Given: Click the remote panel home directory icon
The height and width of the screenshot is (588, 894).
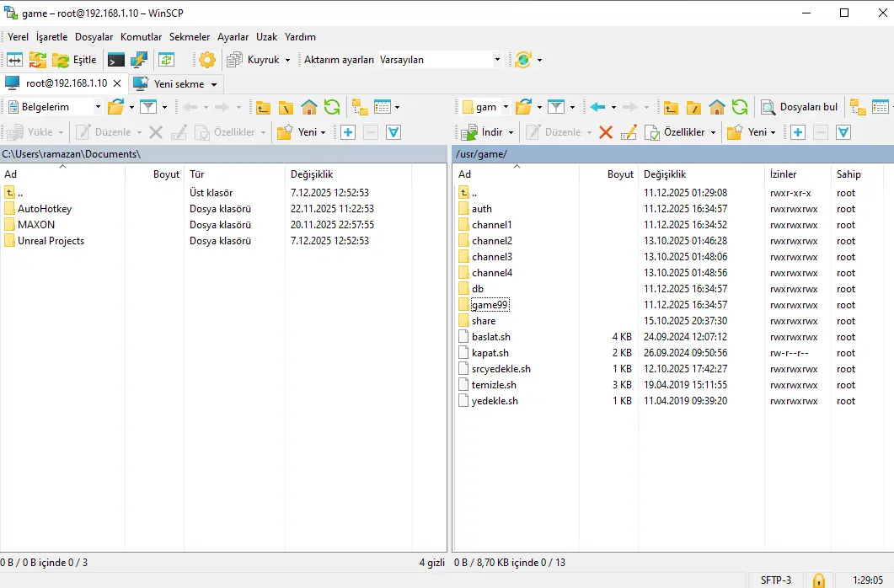Looking at the screenshot, I should [717, 107].
